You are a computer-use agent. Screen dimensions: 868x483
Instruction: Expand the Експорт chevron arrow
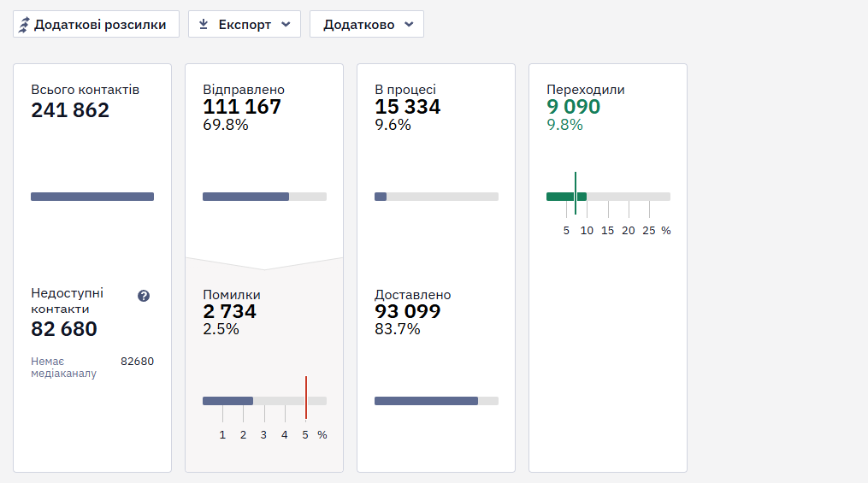[286, 24]
